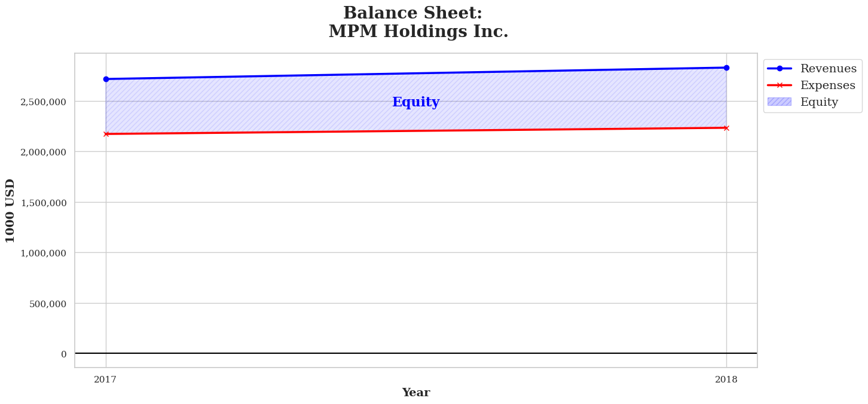Click the 1,000,000 y-axis tick label
This screenshot has height=404, width=868.
[x=44, y=253]
